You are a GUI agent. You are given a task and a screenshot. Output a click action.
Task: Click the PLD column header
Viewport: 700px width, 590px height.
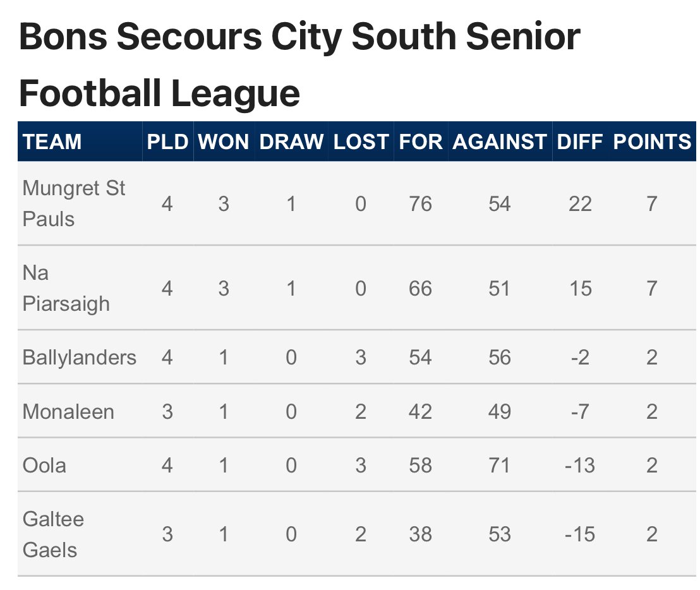tap(167, 141)
